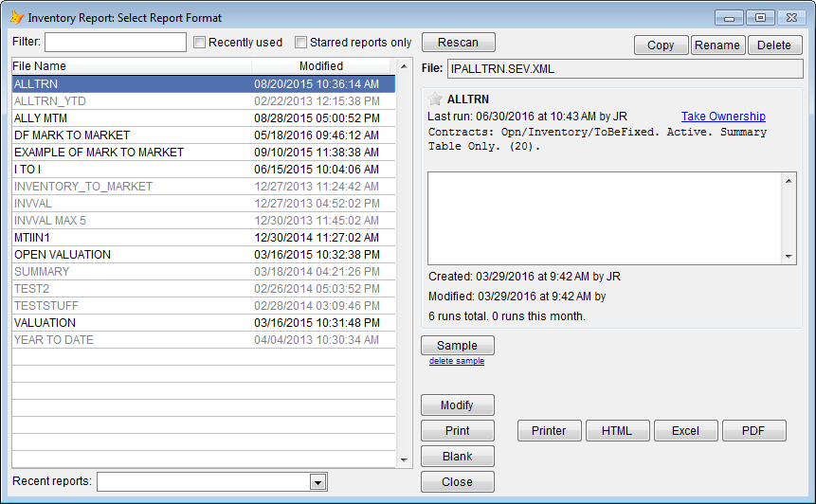816x504 pixels.
Task: Close the report format dialog
Action: click(x=458, y=481)
